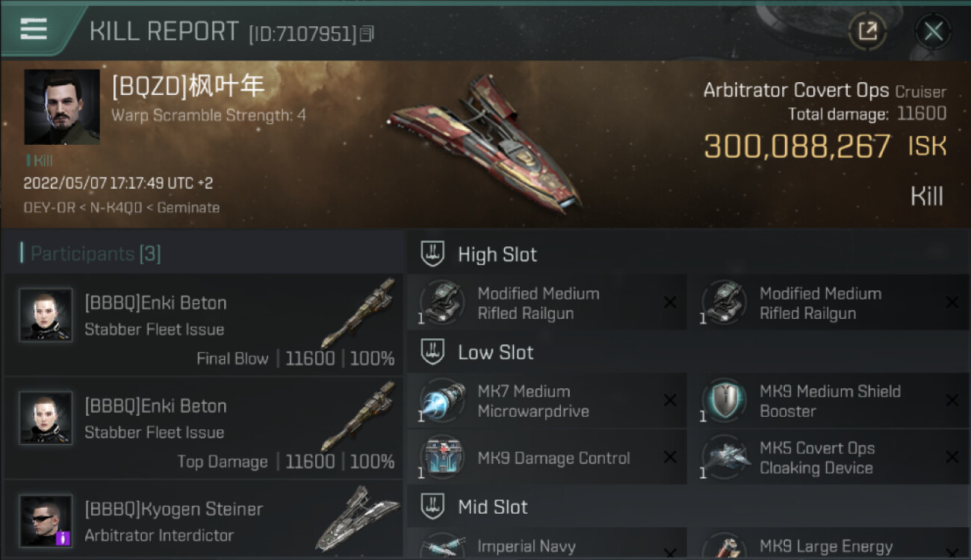Screen dimensions: 971x560
Task: Open Enki Beton Final Blow entry
Action: coord(204,325)
